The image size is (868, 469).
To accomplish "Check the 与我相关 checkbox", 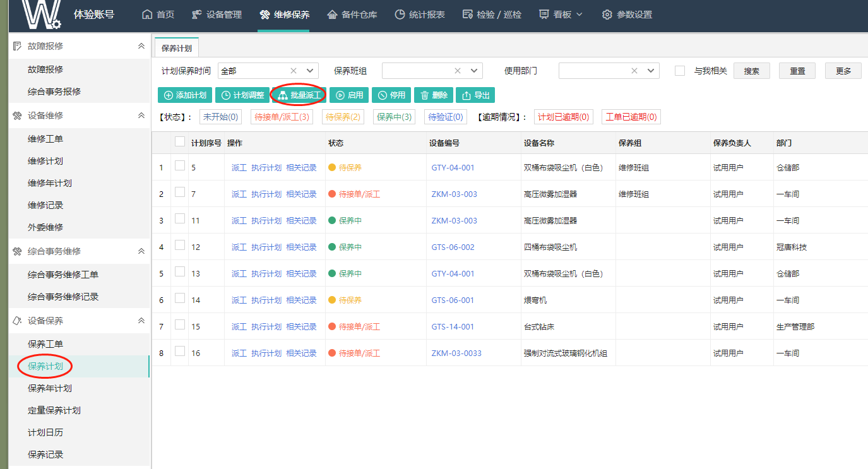I will tap(680, 71).
